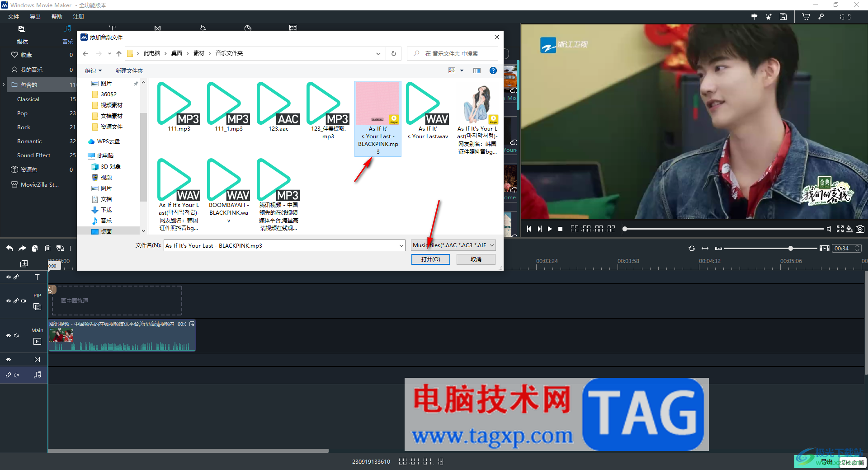Undo the last timeline action
This screenshot has height=470, width=868.
tap(9, 248)
